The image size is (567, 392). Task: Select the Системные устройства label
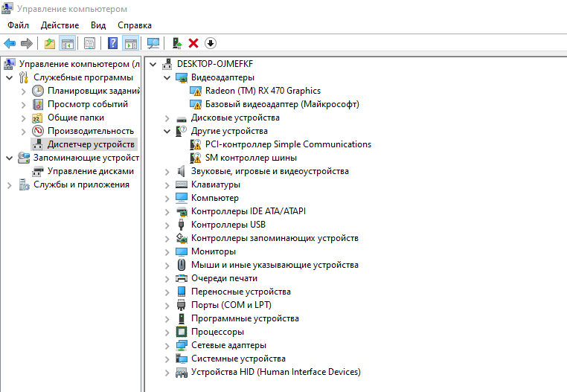coord(238,359)
